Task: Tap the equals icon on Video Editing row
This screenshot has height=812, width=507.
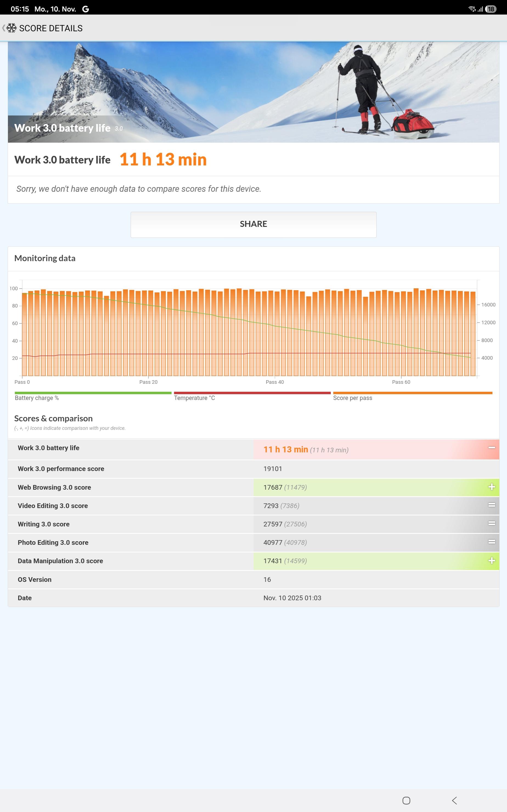Action: coord(491,505)
